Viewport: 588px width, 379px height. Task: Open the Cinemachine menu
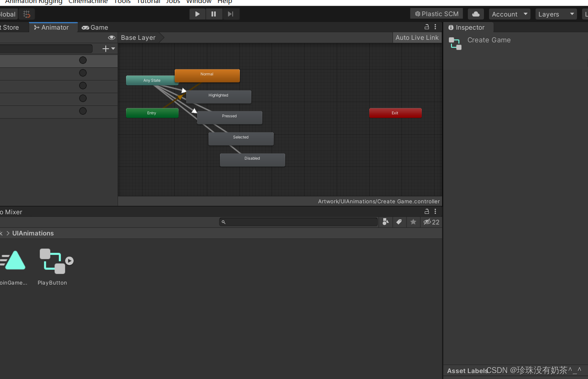pyautogui.click(x=88, y=2)
